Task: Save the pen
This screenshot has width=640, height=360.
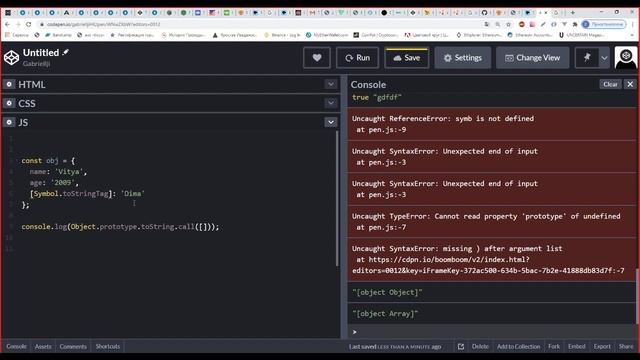Action: point(407,58)
